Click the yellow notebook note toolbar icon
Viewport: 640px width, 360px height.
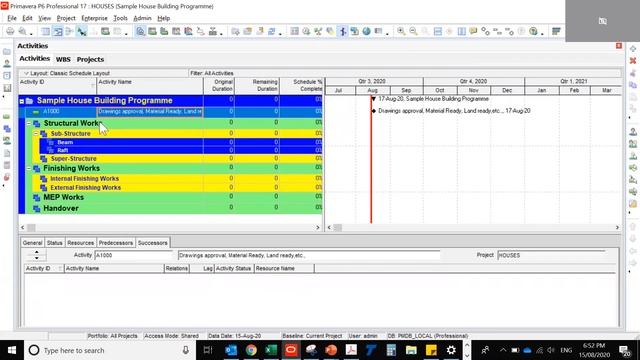click(x=473, y=31)
